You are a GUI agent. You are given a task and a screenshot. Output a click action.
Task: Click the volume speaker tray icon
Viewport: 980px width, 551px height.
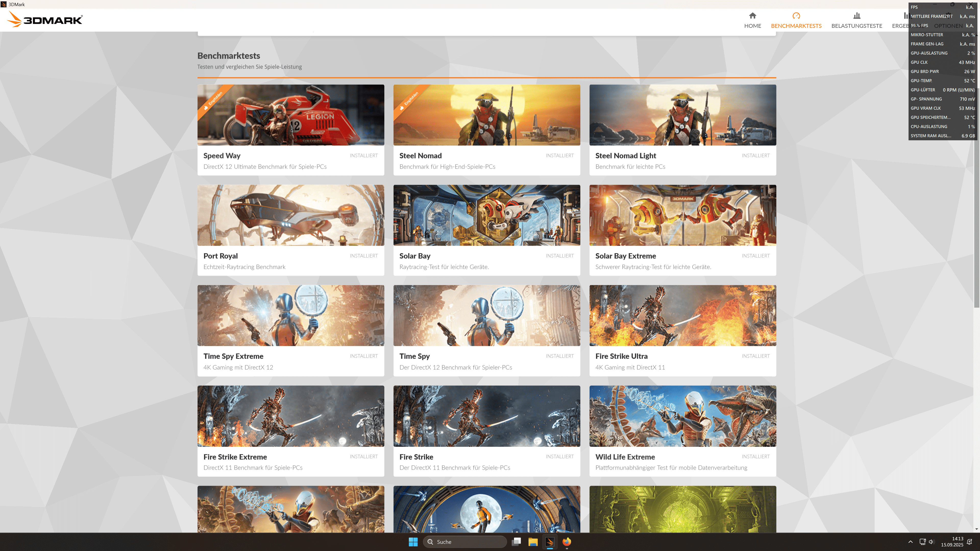coord(931,542)
